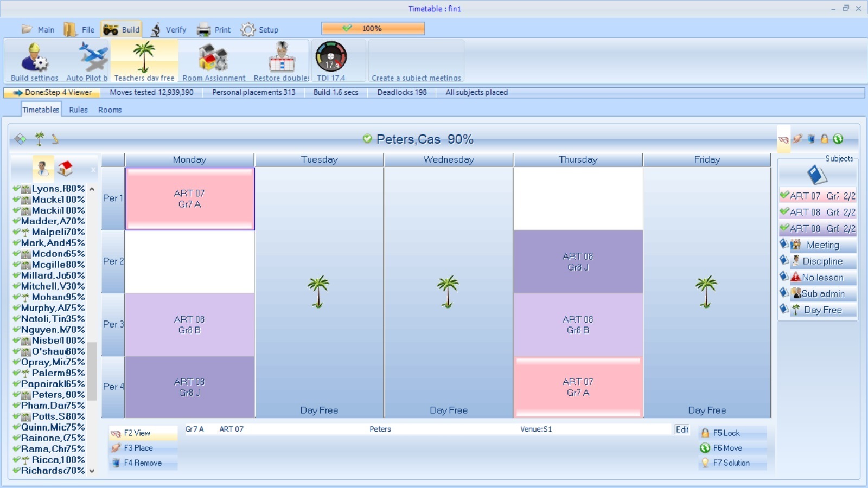
Task: Click the lock icon in timetable header
Action: pyautogui.click(x=824, y=139)
